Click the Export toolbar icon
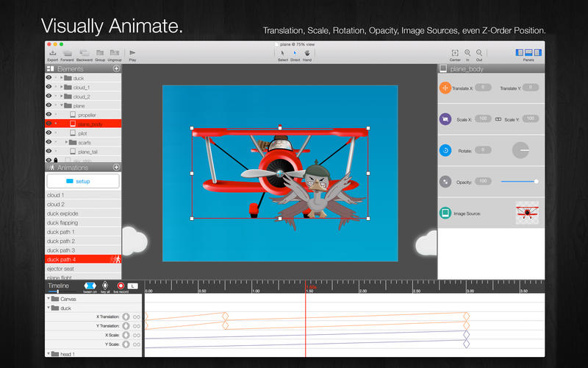The image size is (588, 368). (x=52, y=53)
